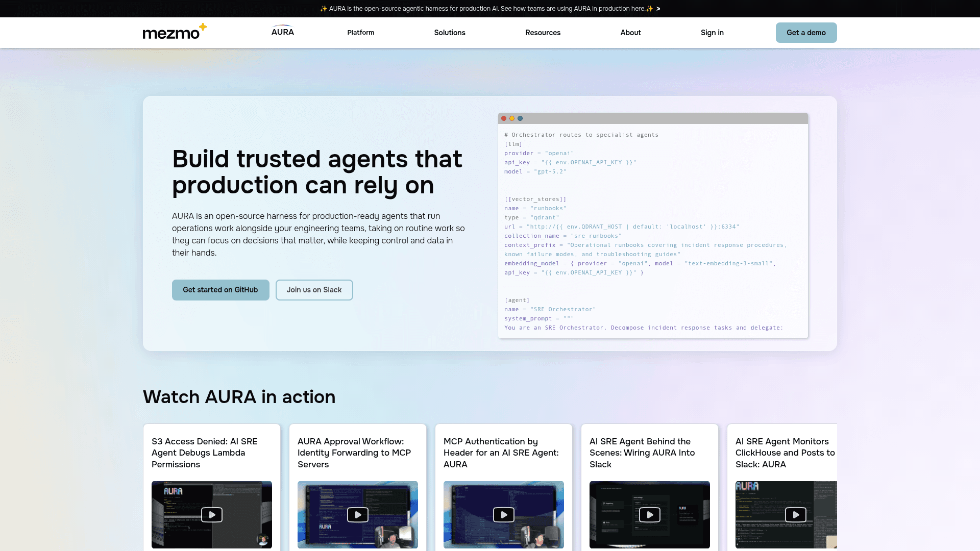Open the About menu

(630, 33)
